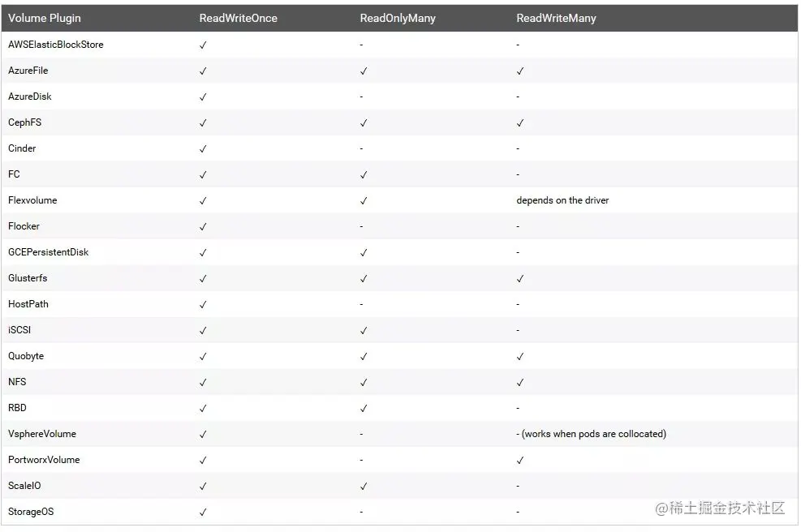Select the ReadWriteOnce column header
Viewport: 801px width, 532px height.
pos(238,18)
